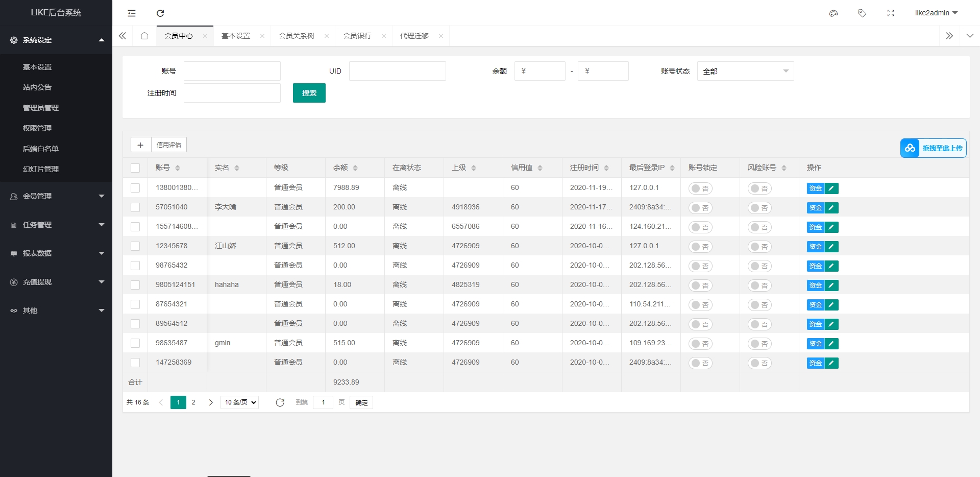Toggle 风险账号 for 89564512
This screenshot has width=980, height=477.
pyautogui.click(x=759, y=324)
